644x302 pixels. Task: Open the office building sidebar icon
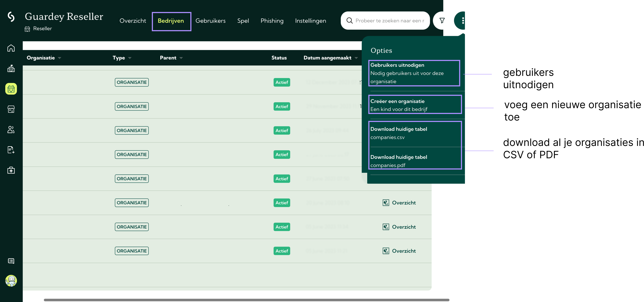[11, 68]
